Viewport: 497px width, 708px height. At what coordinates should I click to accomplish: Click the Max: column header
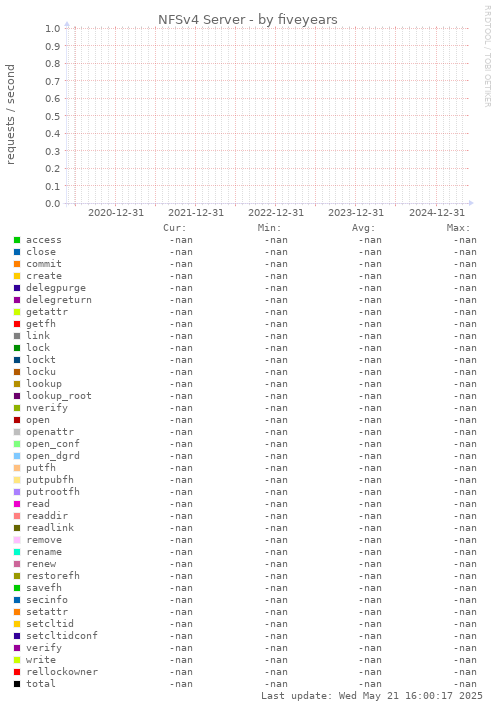coord(459,228)
